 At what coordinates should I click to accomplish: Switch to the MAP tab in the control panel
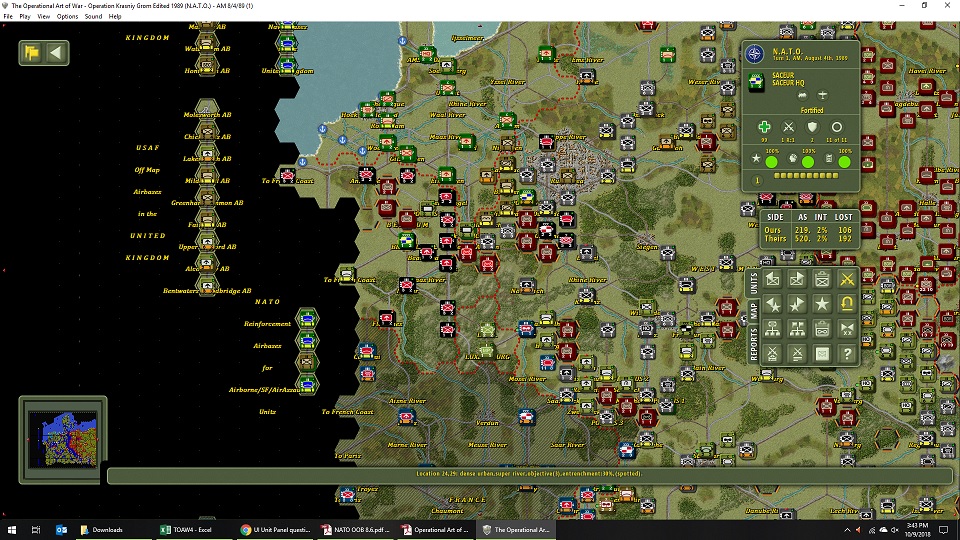coord(753,310)
